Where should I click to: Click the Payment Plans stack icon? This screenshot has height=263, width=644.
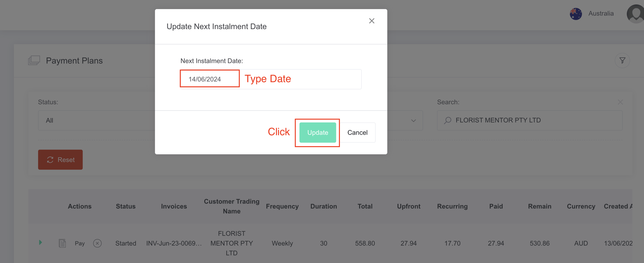34,60
